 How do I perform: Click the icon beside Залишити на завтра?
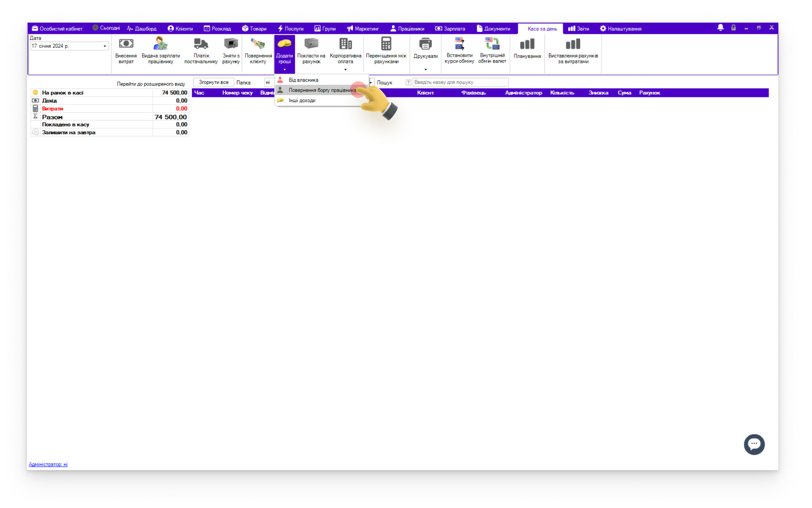pyautogui.click(x=35, y=132)
